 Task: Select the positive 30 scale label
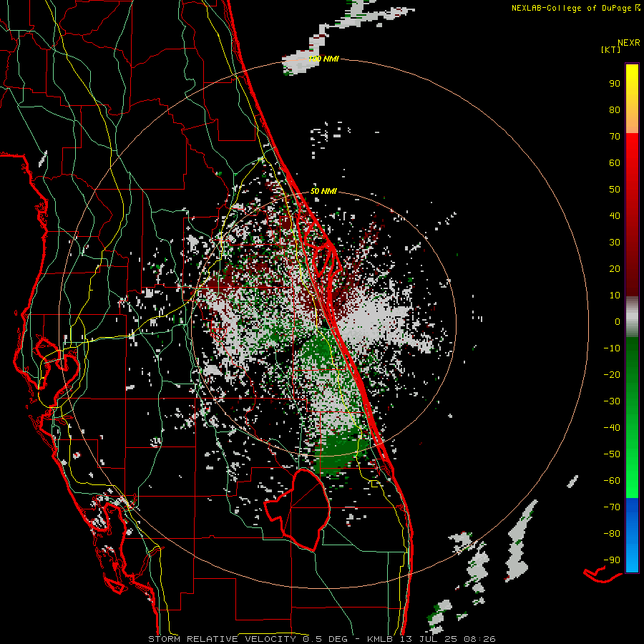(x=615, y=243)
